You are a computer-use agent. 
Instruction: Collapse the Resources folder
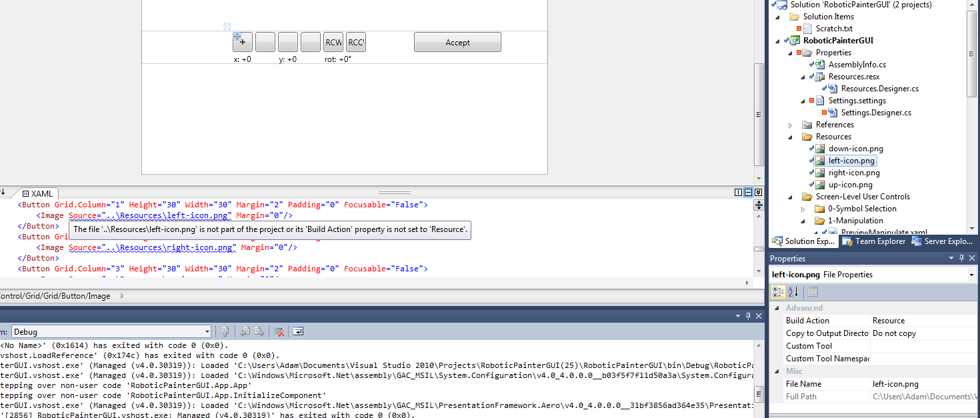pos(791,137)
